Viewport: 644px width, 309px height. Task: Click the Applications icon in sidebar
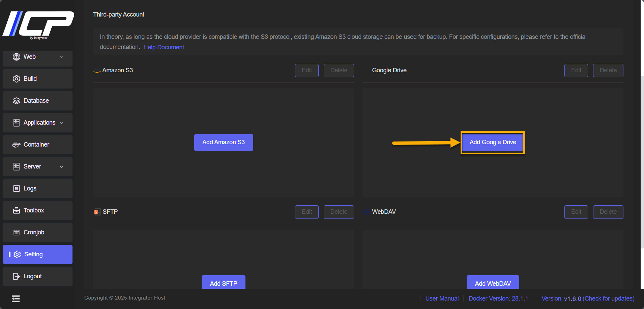tap(17, 123)
